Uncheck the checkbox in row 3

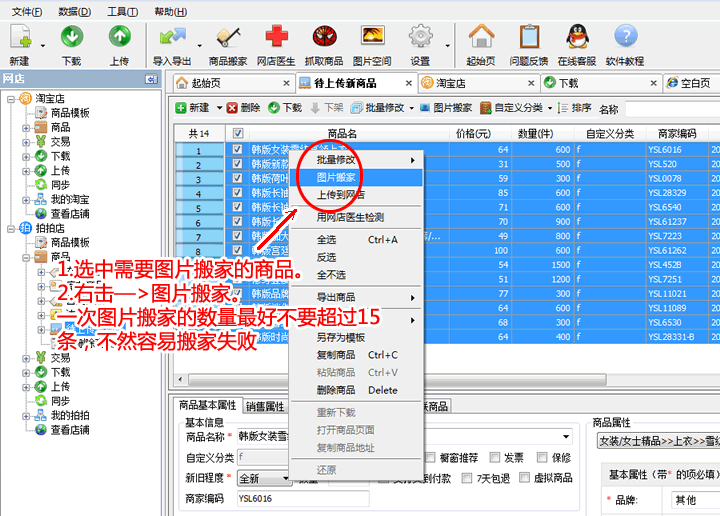pyautogui.click(x=237, y=178)
